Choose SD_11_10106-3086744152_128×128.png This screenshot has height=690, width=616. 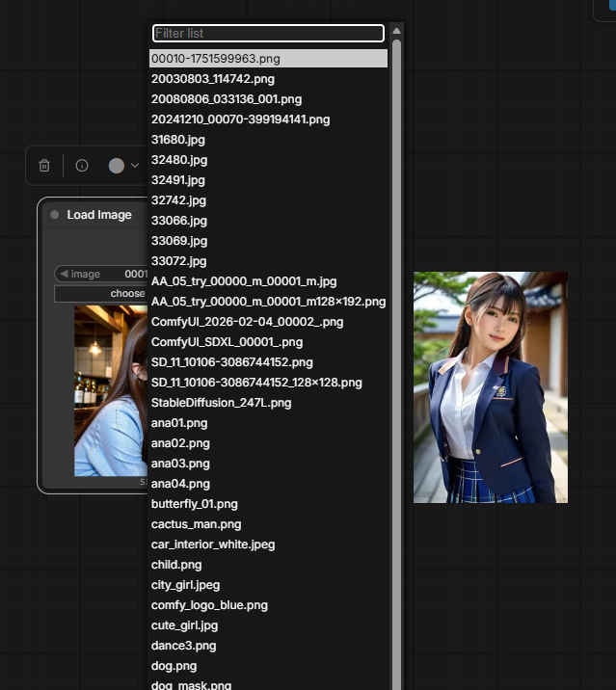[268, 383]
